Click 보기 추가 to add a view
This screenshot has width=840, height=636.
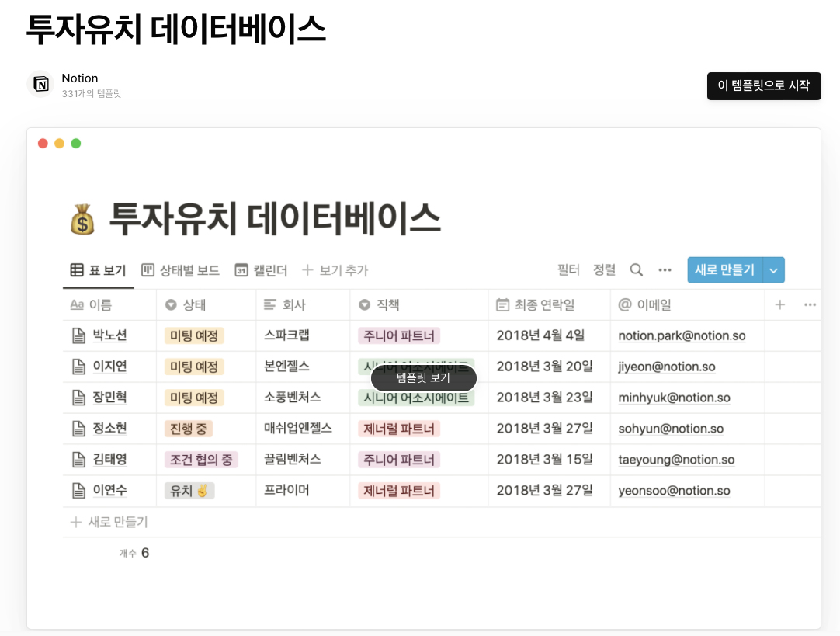[x=335, y=270]
